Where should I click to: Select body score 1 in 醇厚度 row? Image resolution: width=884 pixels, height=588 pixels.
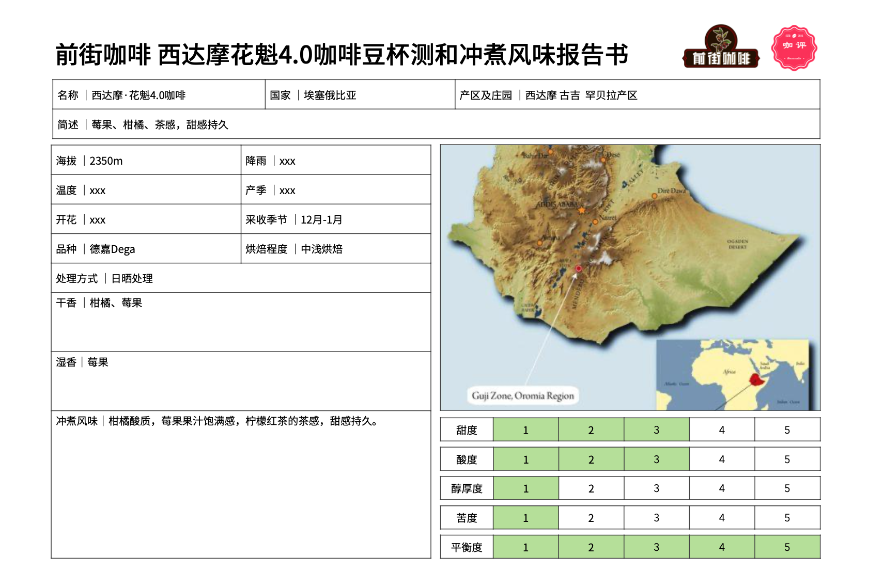tap(525, 488)
